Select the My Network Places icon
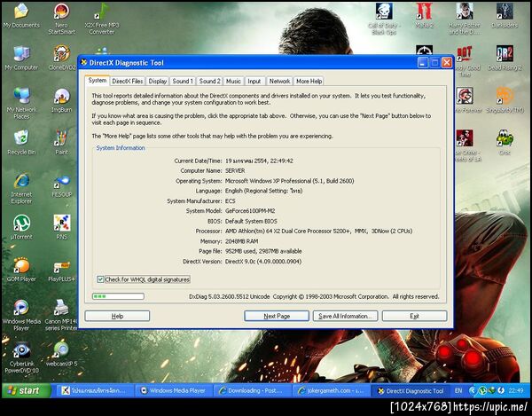The image size is (532, 416). [x=21, y=103]
